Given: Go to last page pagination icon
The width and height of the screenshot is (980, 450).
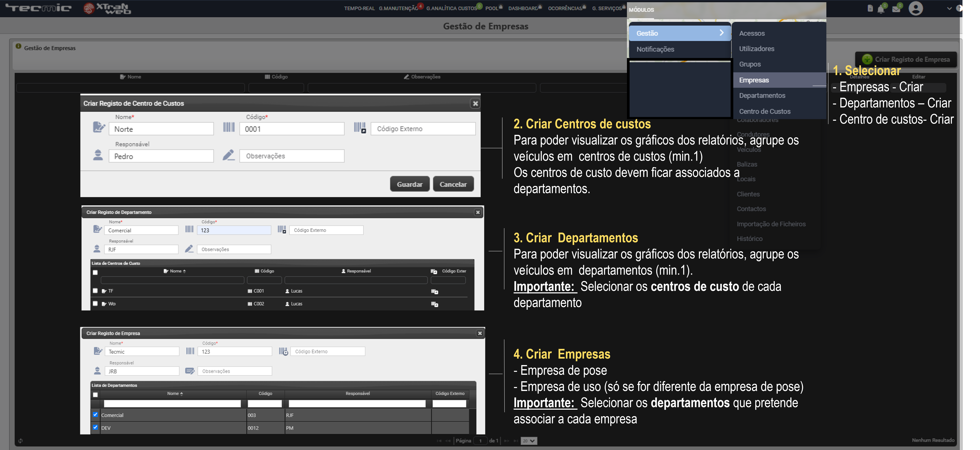Looking at the screenshot, I should 516,441.
